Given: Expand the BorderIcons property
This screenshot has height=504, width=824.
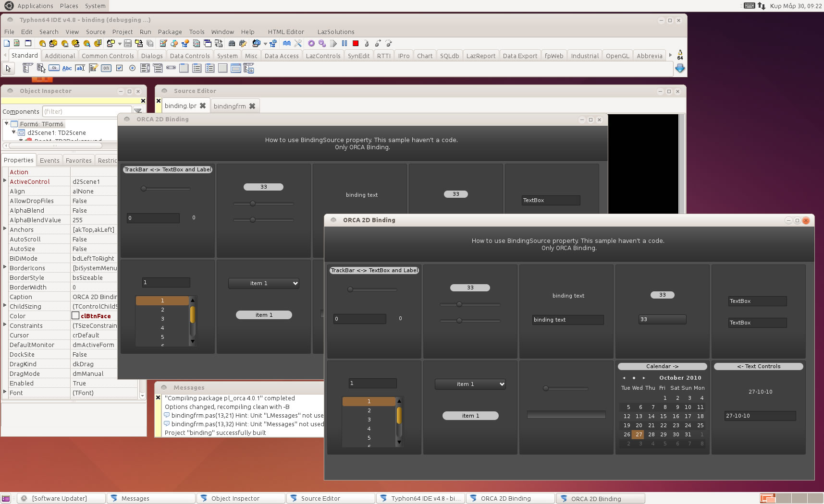Looking at the screenshot, I should [5, 267].
